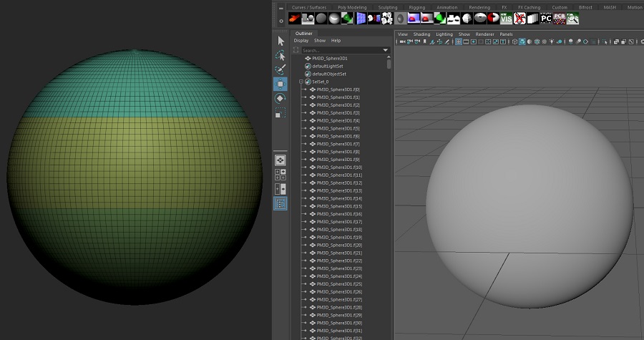Switch to the FX Caching shelf tab

[529, 7]
